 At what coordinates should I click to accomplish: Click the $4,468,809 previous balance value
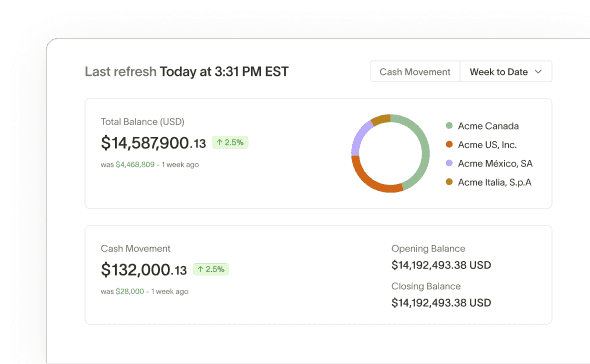(x=135, y=164)
